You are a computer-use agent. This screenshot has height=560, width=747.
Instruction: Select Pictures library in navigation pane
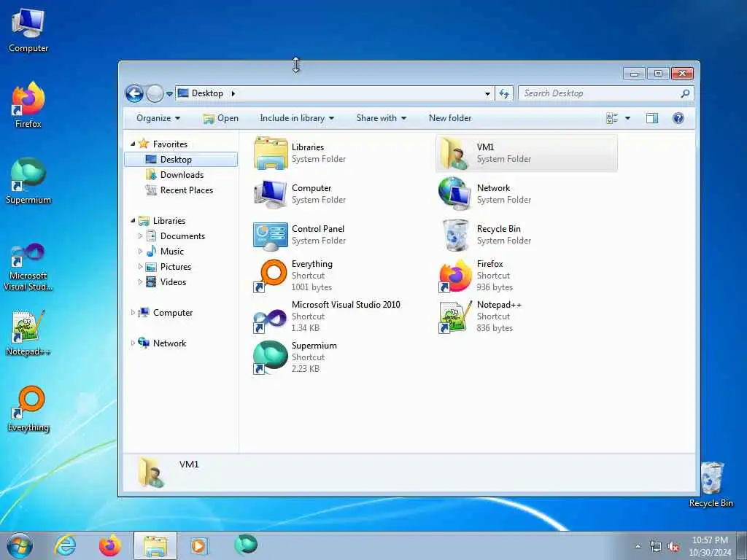175,267
